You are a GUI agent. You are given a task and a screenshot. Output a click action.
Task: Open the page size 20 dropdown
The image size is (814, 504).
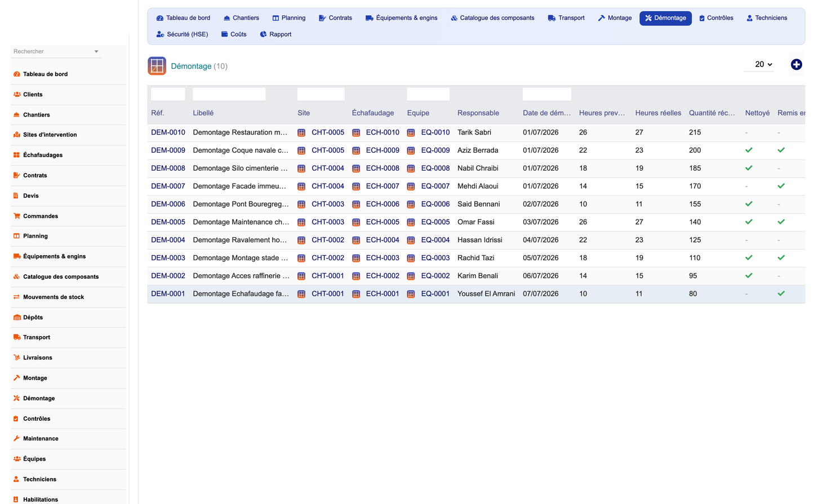click(763, 64)
